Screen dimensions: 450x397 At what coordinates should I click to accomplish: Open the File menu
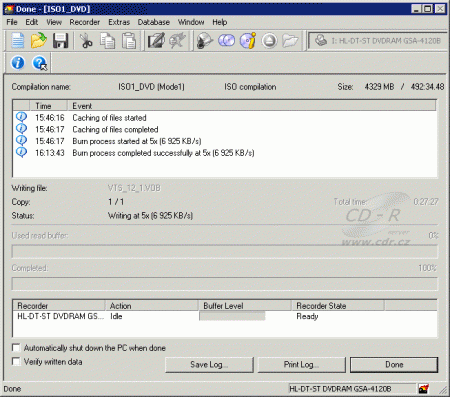[12, 22]
